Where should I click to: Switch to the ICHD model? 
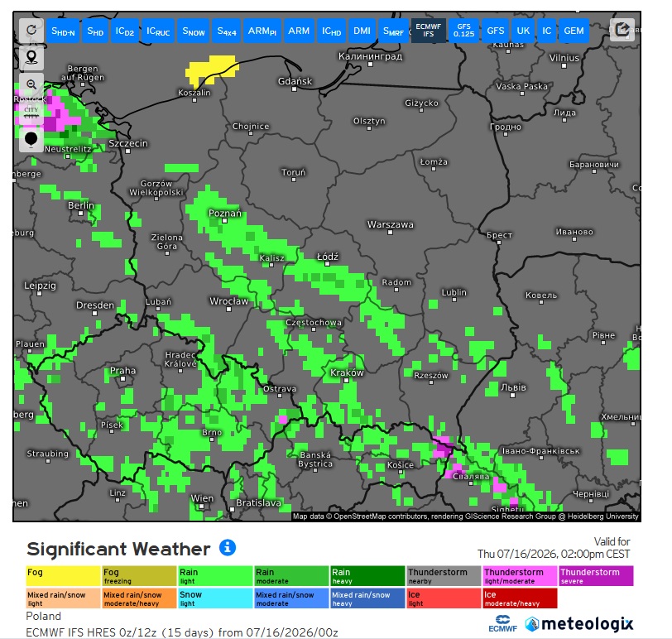(332, 31)
